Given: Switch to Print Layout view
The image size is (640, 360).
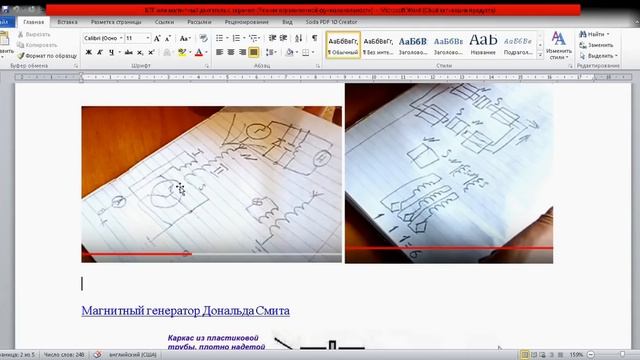Looking at the screenshot, I should point(525,355).
